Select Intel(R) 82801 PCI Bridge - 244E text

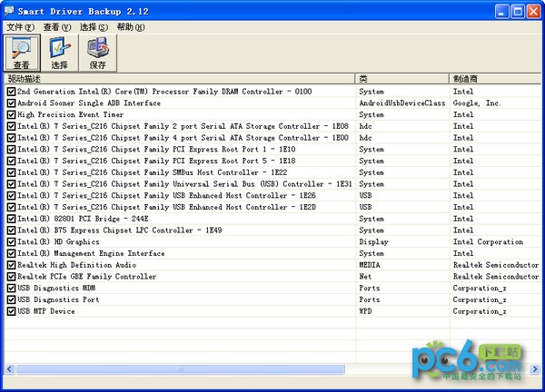(83, 219)
